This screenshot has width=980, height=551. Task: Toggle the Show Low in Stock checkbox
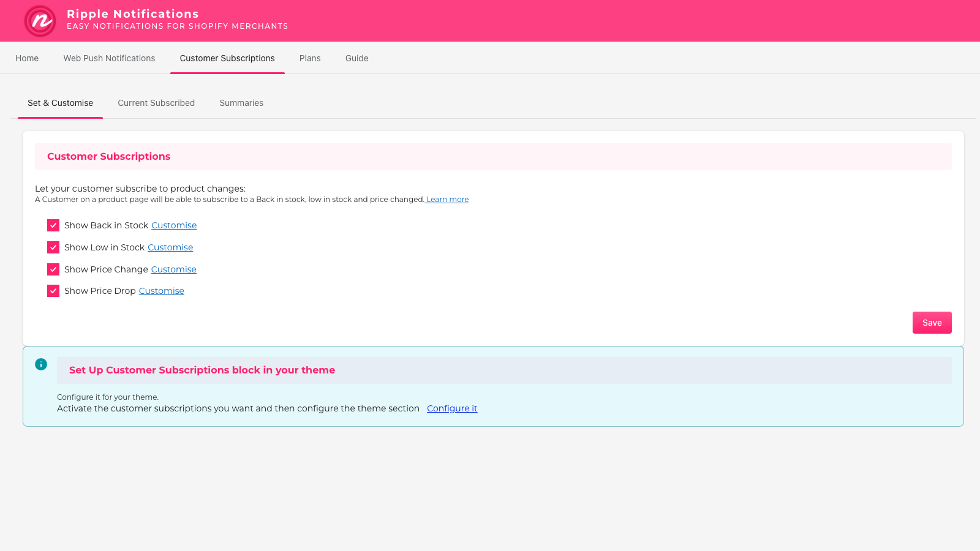[x=53, y=247]
